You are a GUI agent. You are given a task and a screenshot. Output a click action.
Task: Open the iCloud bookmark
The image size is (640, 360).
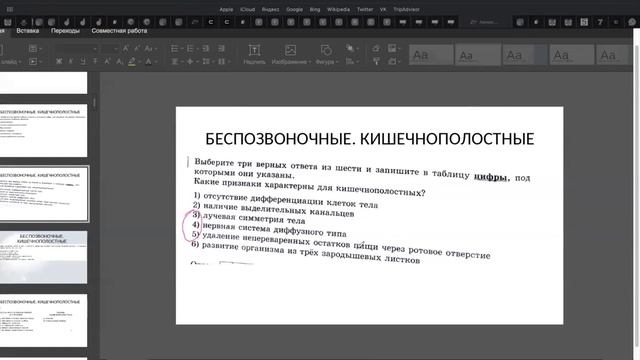pos(247,9)
